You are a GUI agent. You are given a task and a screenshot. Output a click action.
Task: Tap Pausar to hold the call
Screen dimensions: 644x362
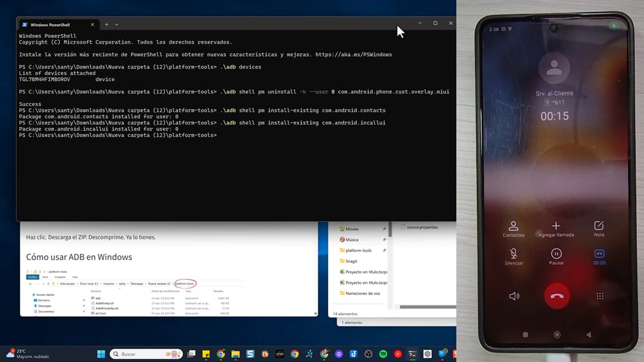(556, 257)
